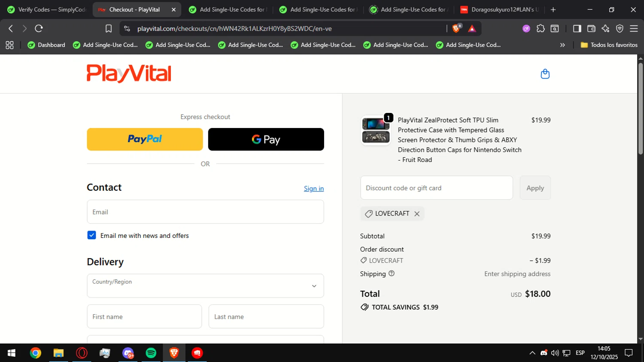
Task: Click the Shipping help question mark icon
Action: pos(392,274)
